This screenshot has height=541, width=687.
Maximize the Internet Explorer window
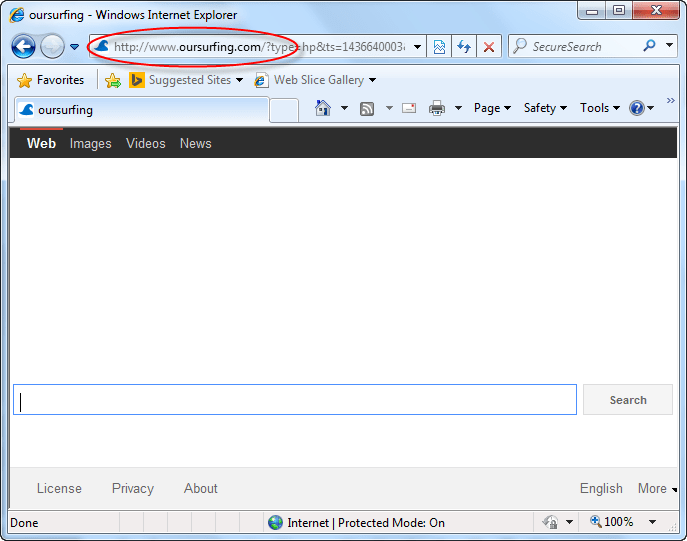[619, 11]
